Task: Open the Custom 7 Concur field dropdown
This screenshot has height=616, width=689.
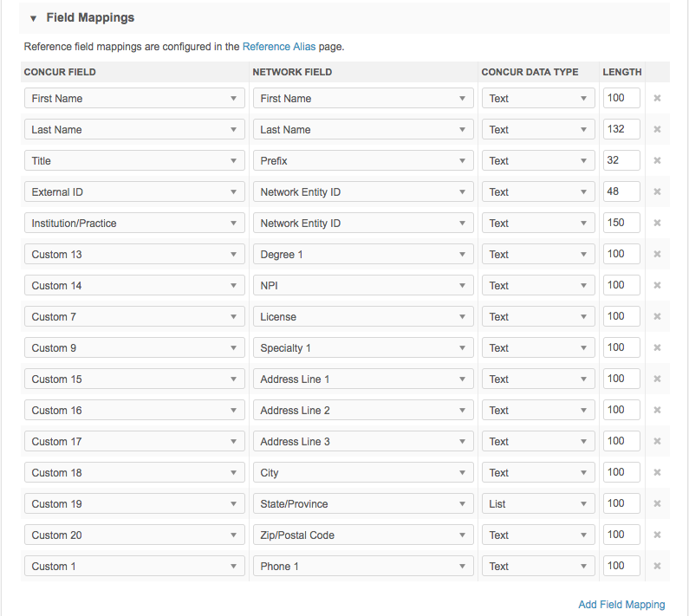Action: pos(134,317)
